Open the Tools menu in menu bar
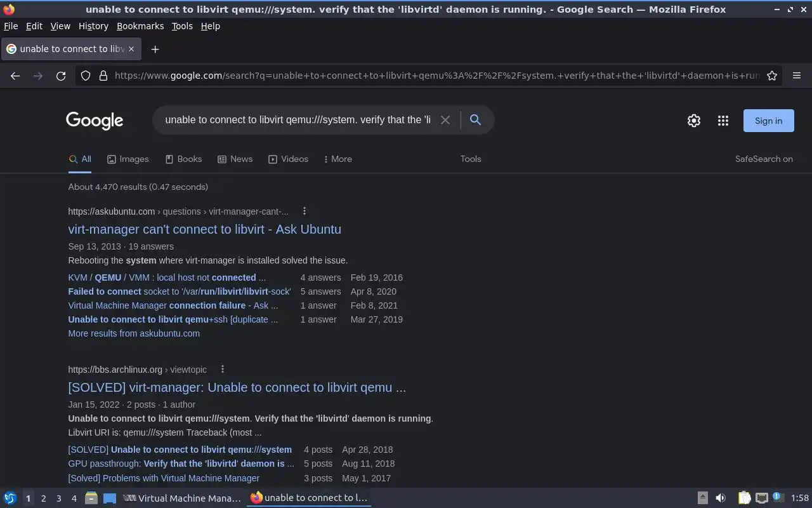 pos(182,26)
